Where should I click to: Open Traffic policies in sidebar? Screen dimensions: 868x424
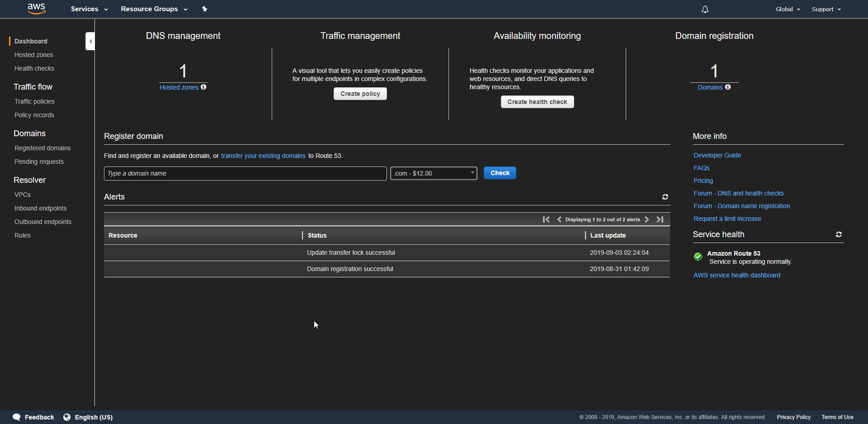click(34, 101)
